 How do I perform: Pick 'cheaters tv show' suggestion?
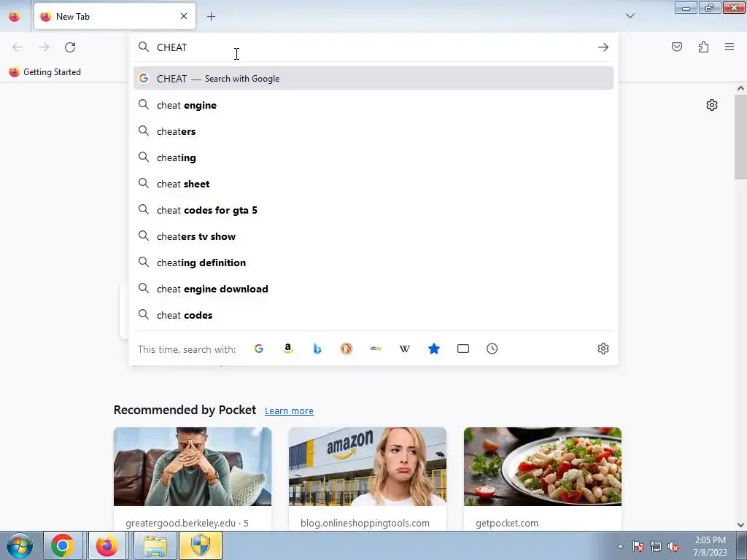(373, 236)
